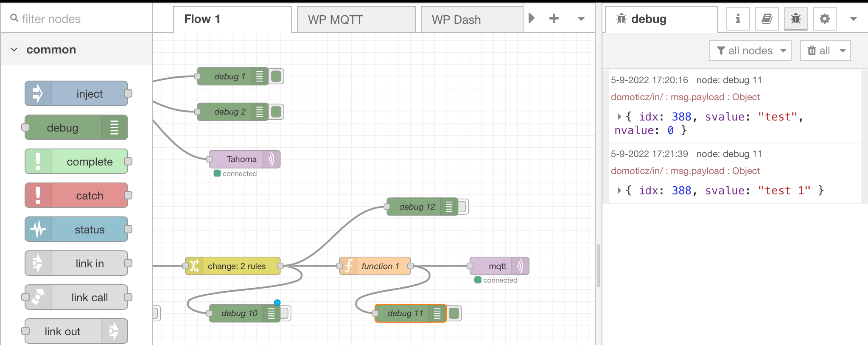Open the flow list dropdown arrow
The height and width of the screenshot is (345, 868).
pyautogui.click(x=581, y=19)
